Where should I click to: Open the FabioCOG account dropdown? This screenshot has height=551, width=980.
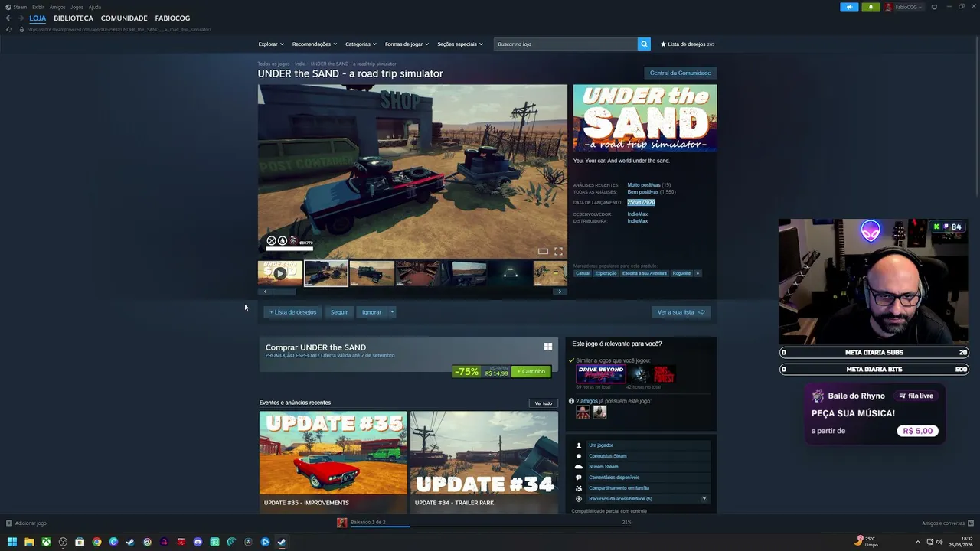904,7
